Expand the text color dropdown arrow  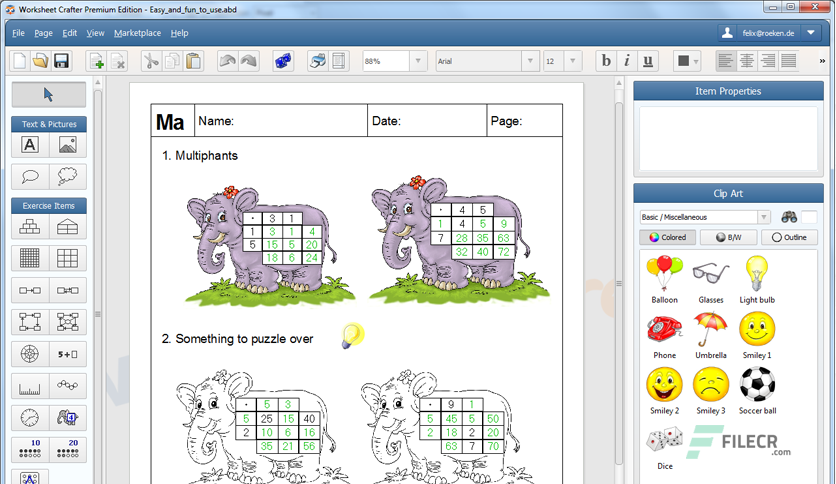696,61
